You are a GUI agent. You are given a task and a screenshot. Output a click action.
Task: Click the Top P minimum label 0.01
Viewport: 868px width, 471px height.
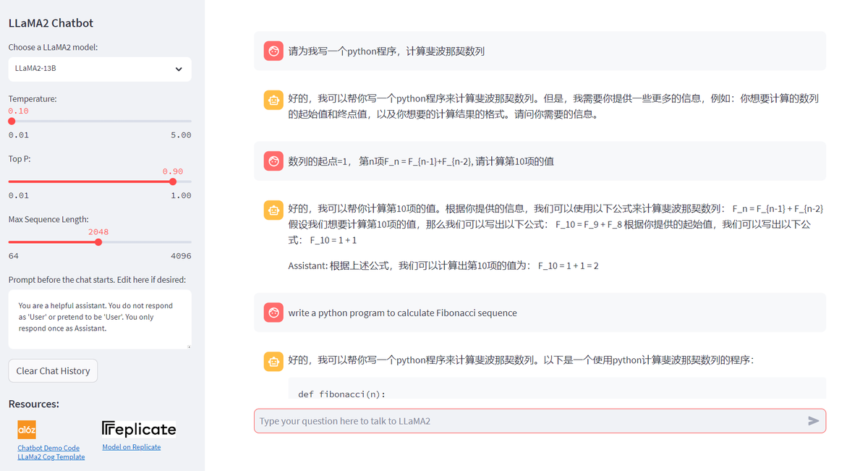click(19, 195)
